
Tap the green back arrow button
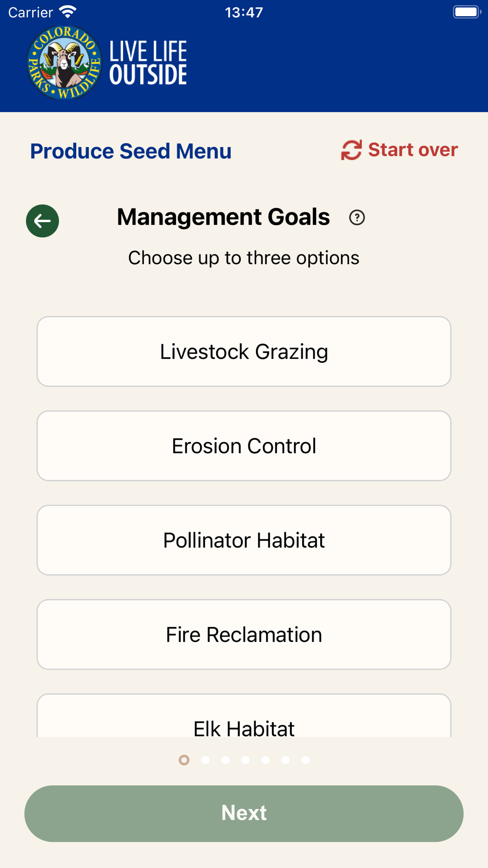(x=42, y=221)
